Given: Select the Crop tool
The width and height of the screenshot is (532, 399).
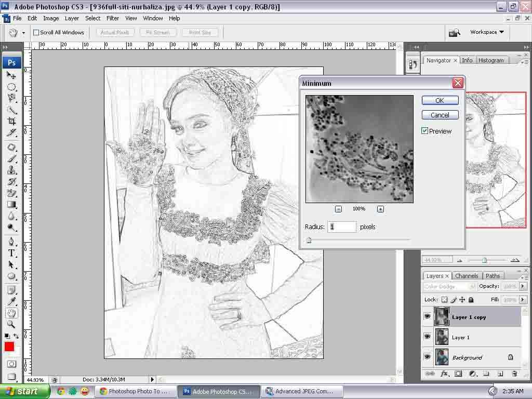Looking at the screenshot, I should pos(11,121).
